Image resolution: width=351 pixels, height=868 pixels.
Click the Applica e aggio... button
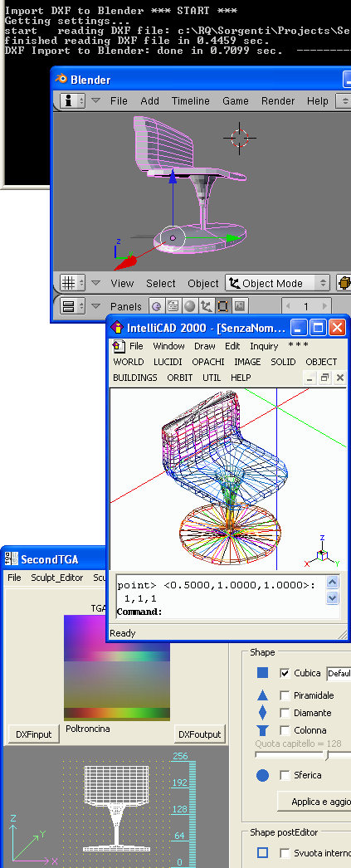tap(314, 802)
